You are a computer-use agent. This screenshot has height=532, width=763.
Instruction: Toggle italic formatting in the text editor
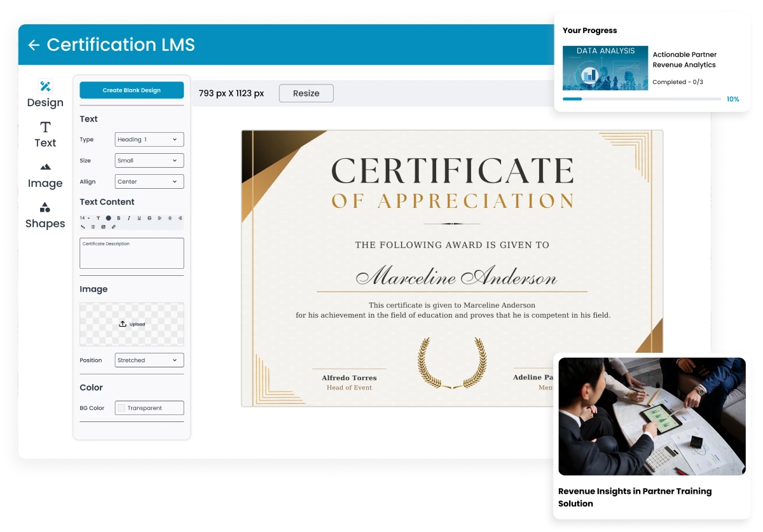pos(128,218)
